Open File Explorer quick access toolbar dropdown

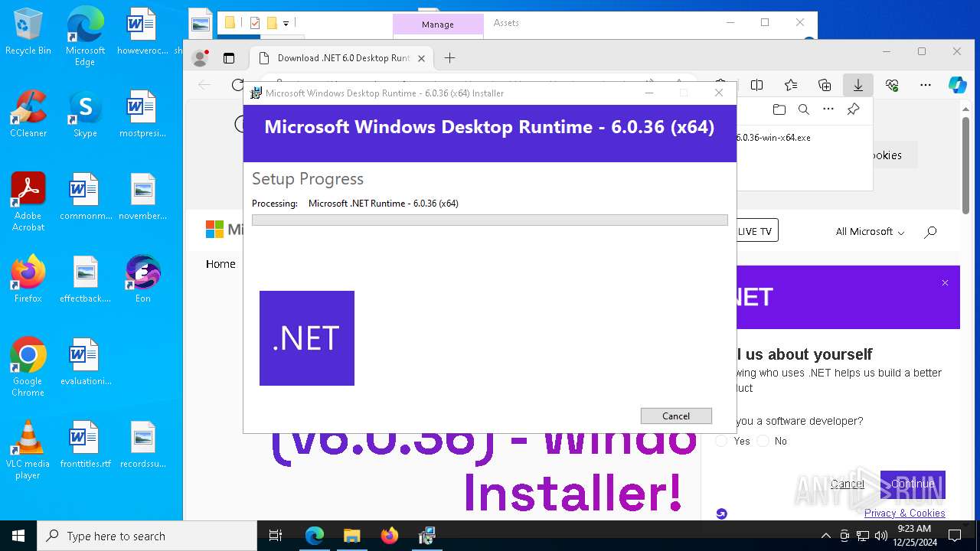286,24
